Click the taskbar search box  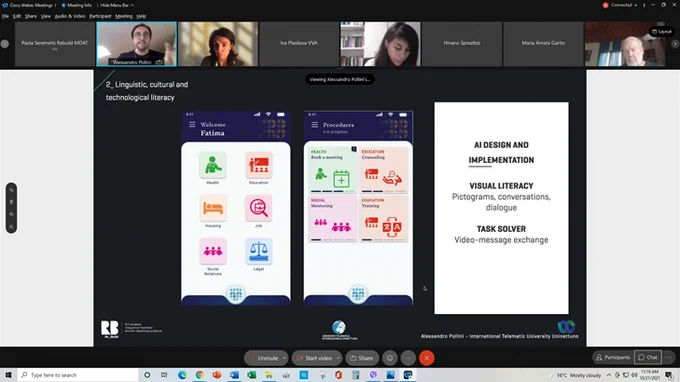(x=78, y=375)
